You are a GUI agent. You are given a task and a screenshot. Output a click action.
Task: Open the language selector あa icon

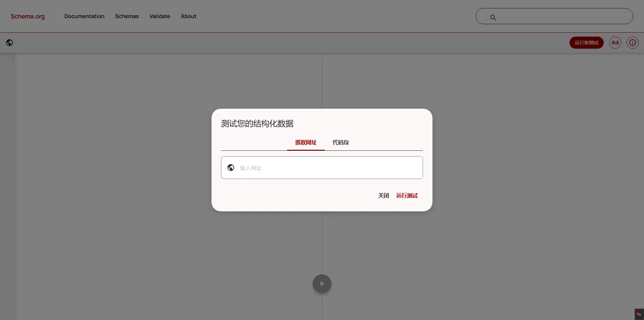(x=615, y=43)
